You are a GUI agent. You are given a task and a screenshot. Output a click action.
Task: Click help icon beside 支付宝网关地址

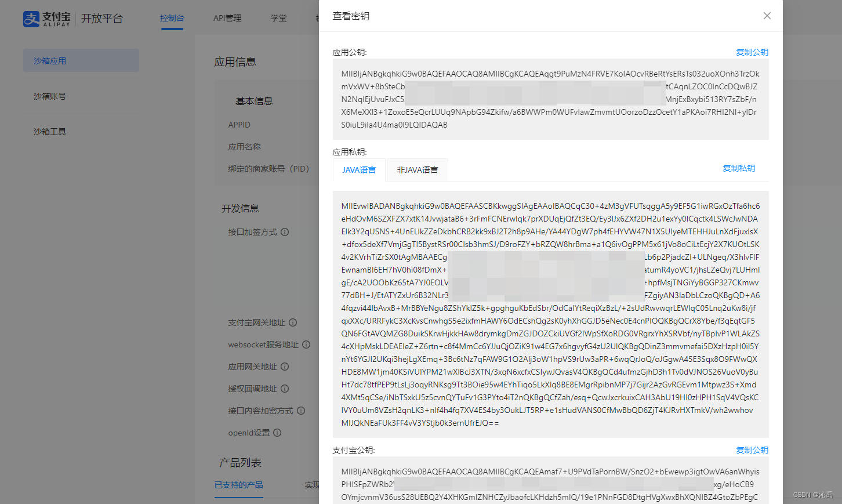pos(293,322)
